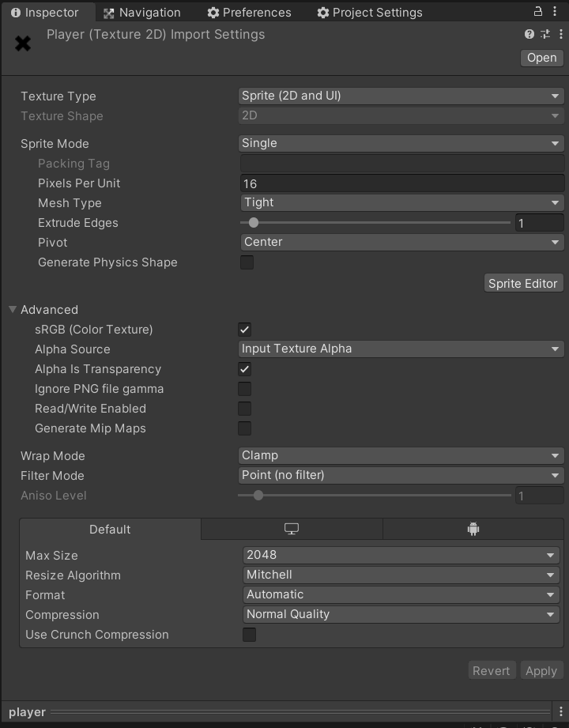Disable the sRGB (Color Texture) checkbox
Viewport: 569px width, 728px height.
pyautogui.click(x=244, y=330)
